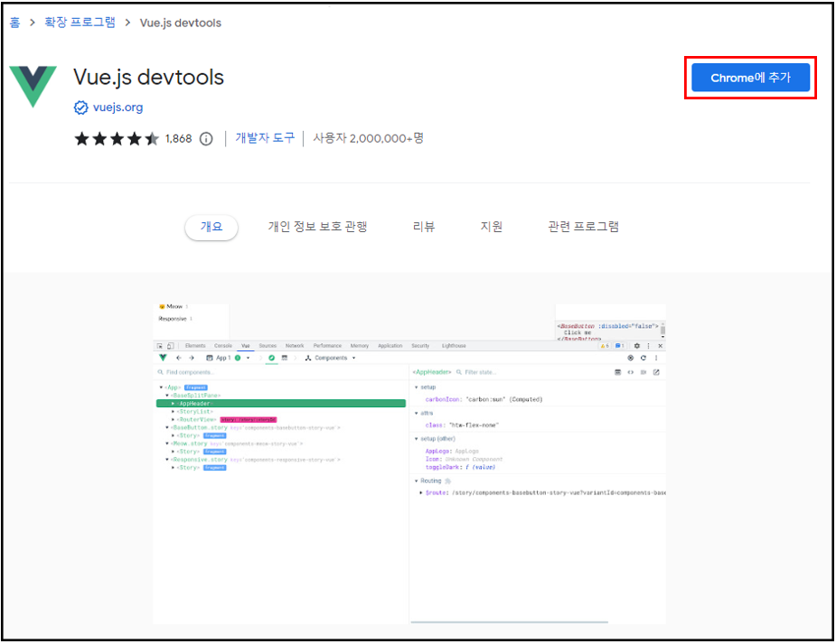The height and width of the screenshot is (644, 836).
Task: Click the verified publisher badge icon
Action: pyautogui.click(x=81, y=107)
